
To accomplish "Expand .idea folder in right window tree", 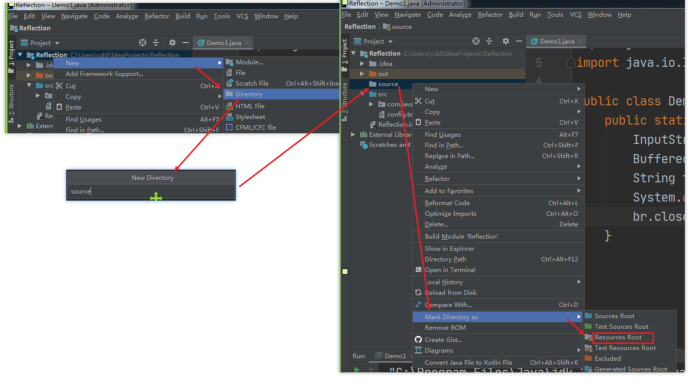I will (362, 63).
